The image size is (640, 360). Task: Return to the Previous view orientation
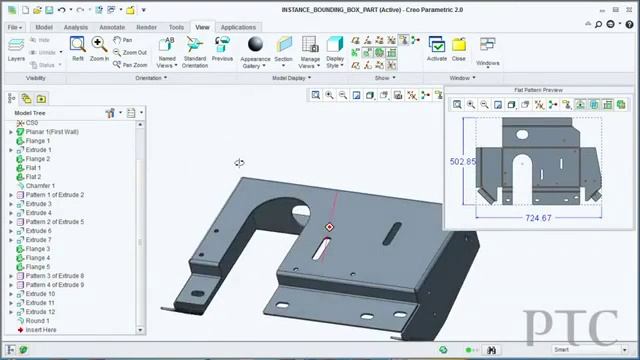222,49
